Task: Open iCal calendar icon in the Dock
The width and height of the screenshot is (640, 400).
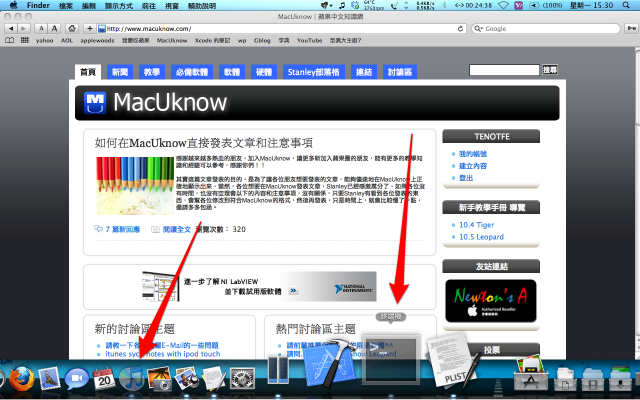Action: 104,379
